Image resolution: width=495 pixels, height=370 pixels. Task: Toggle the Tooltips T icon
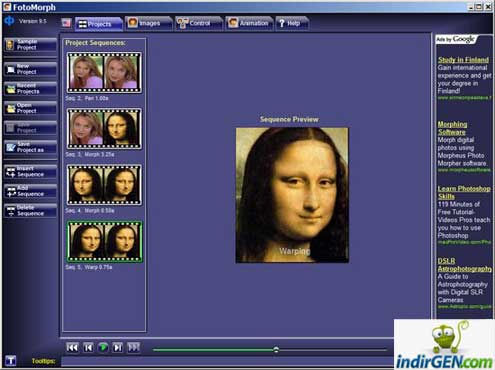click(10, 360)
